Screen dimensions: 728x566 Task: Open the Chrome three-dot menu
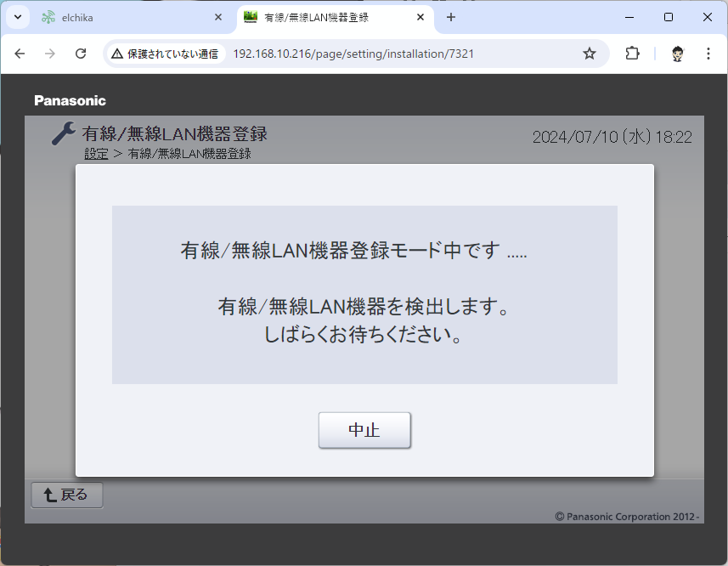pyautogui.click(x=708, y=54)
